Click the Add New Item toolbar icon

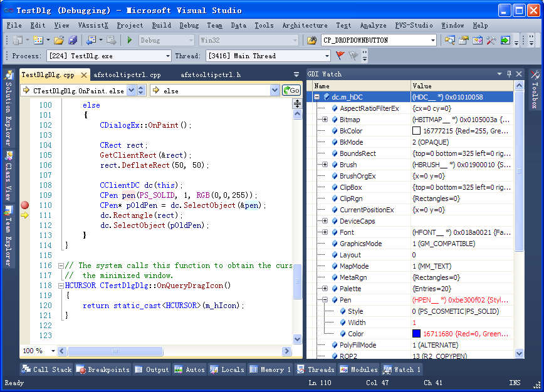(38, 40)
